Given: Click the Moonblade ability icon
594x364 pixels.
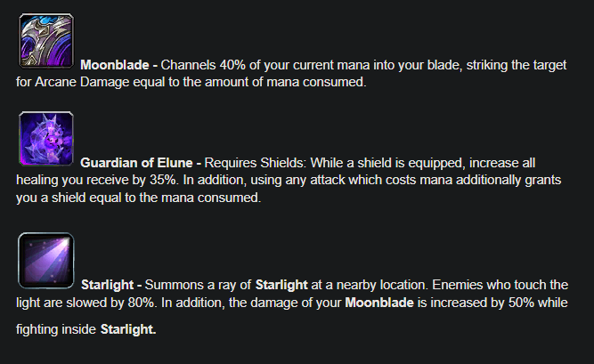Looking at the screenshot, I should (45, 41).
